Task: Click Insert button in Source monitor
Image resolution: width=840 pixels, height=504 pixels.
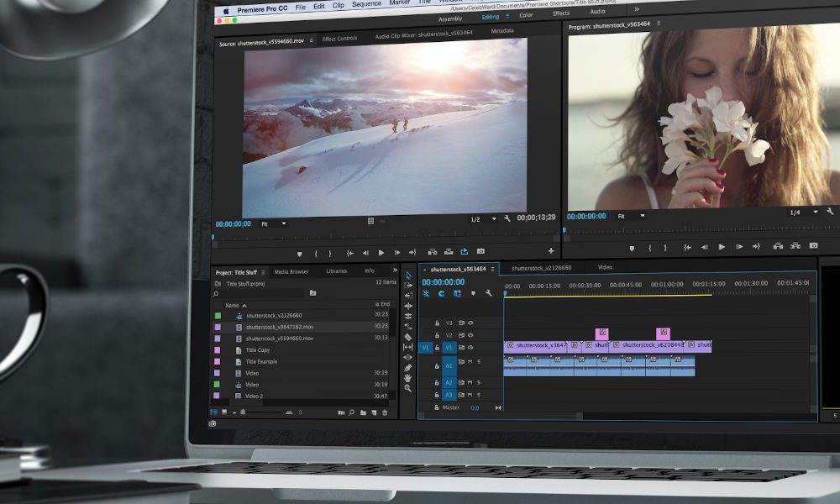Action: (433, 252)
